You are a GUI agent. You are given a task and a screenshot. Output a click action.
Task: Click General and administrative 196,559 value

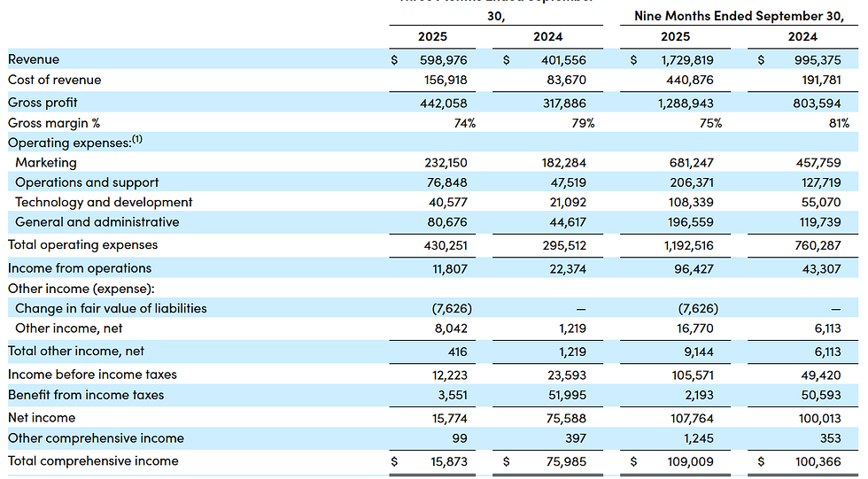(691, 222)
